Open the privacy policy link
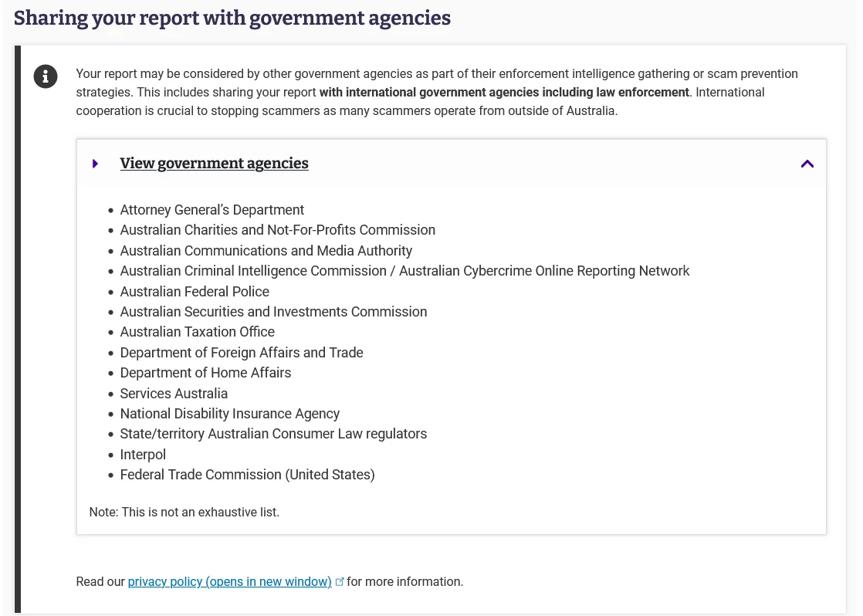Image resolution: width=863 pixels, height=616 pixels. coord(229,582)
